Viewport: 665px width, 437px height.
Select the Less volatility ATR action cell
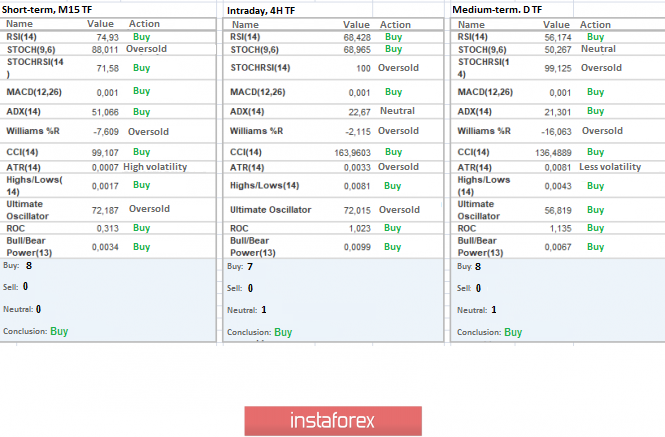point(610,167)
